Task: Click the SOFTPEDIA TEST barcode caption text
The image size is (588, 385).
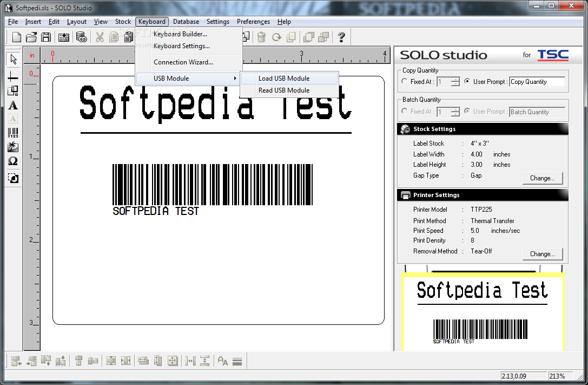Action: [x=156, y=211]
